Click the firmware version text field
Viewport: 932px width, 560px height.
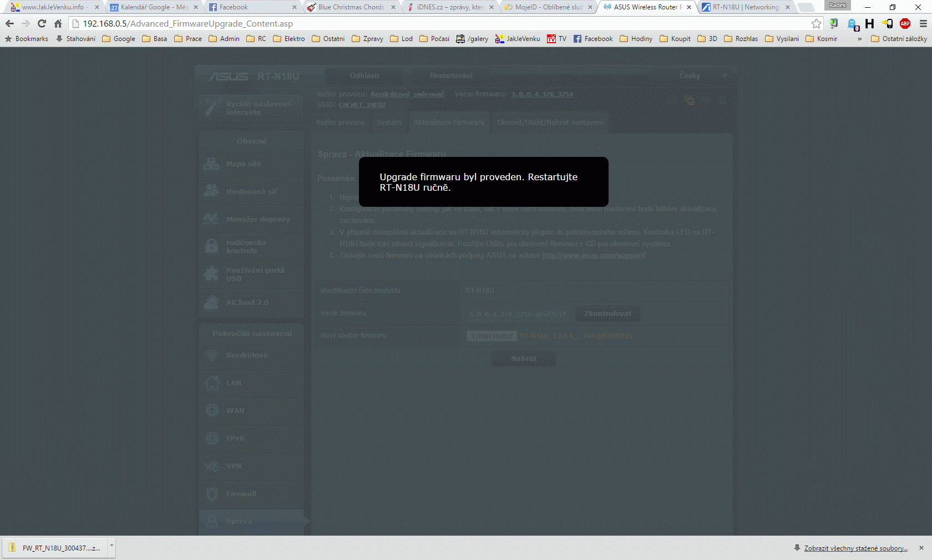(518, 314)
